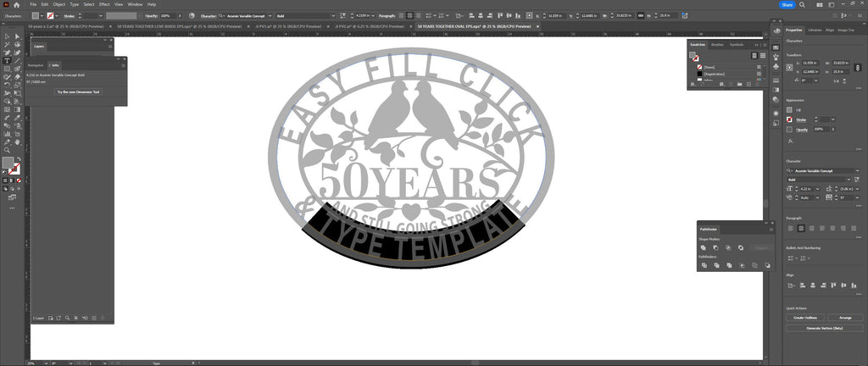Open the Object menu
Image resolution: width=868 pixels, height=366 pixels.
pos(58,4)
